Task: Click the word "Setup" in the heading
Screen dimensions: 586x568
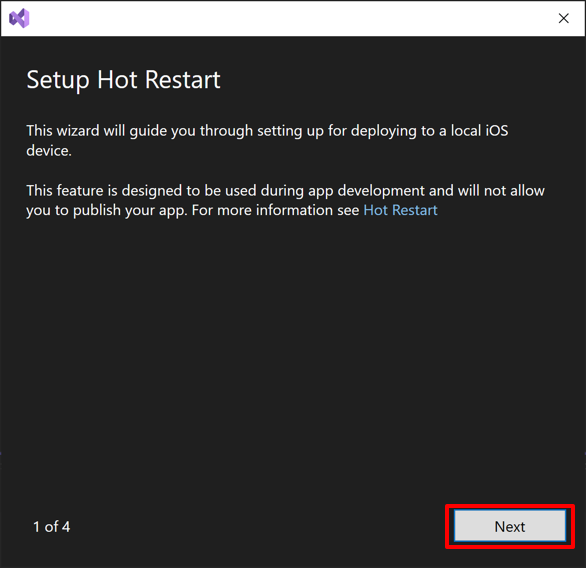Action: pos(58,80)
